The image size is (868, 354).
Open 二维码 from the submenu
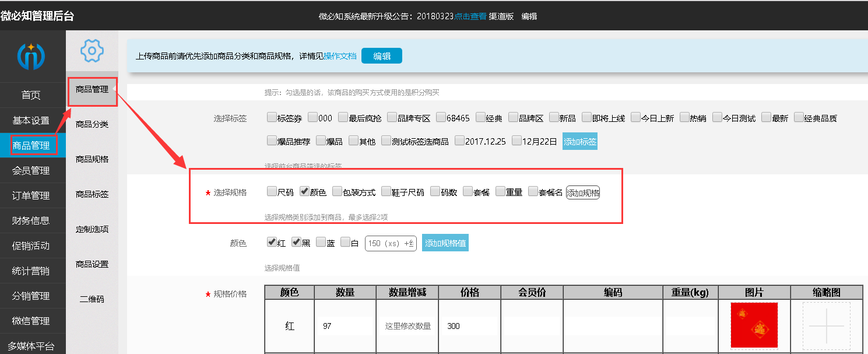click(92, 299)
